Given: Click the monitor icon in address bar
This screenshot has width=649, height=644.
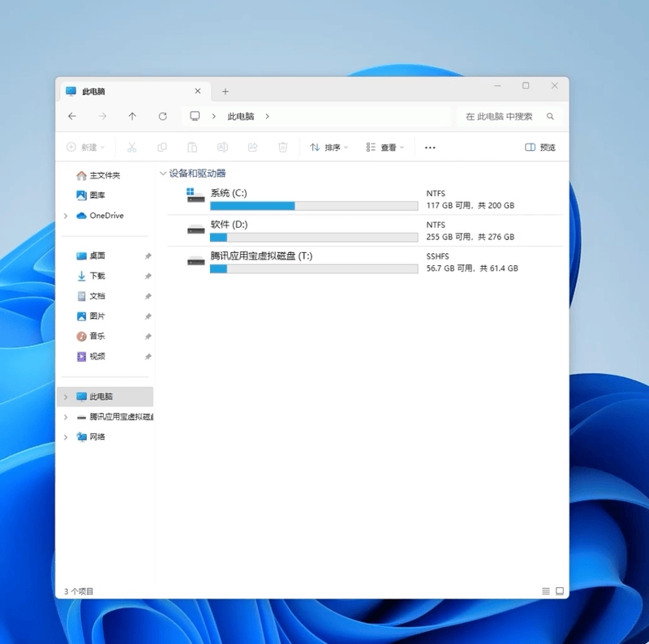Looking at the screenshot, I should (x=195, y=116).
